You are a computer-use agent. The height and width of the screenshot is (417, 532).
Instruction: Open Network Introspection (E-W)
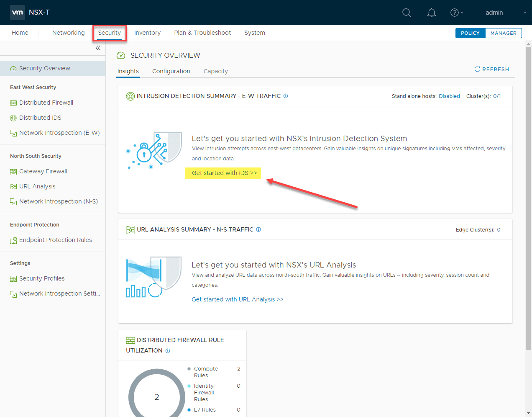click(x=59, y=132)
